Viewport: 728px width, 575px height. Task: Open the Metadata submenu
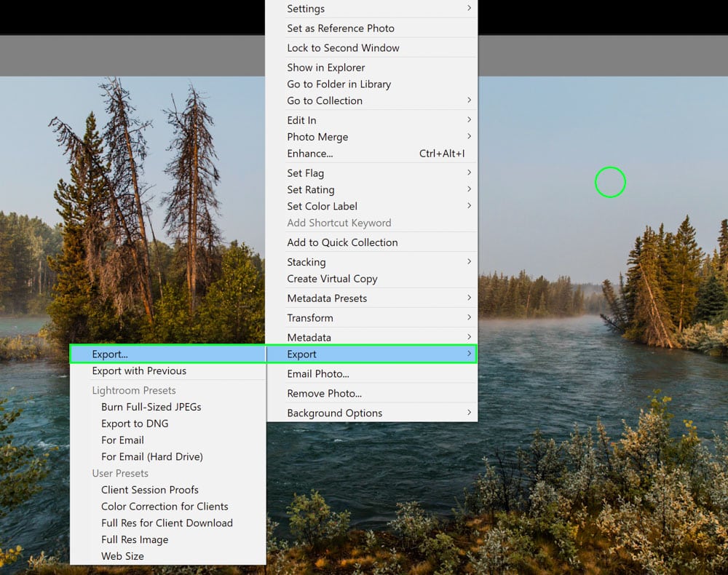point(371,338)
